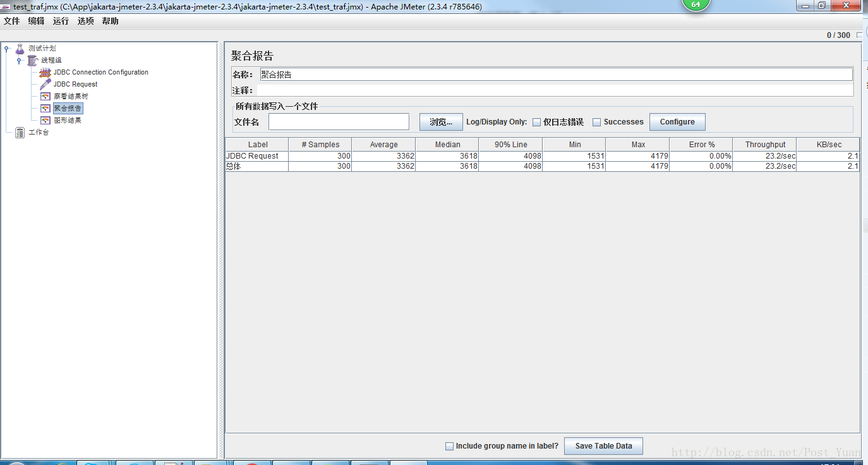
Task: Click the Throughput column header
Action: coord(764,145)
